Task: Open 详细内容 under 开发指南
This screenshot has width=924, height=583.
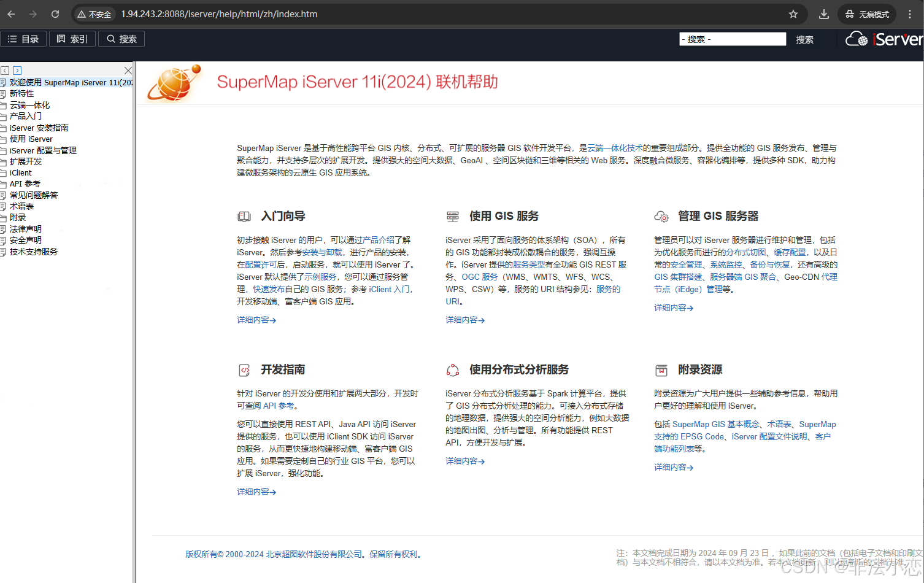Action: coord(256,492)
